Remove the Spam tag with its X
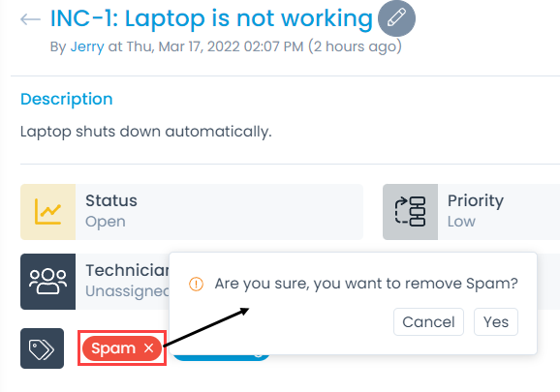This screenshot has width=560, height=392. 148,347
